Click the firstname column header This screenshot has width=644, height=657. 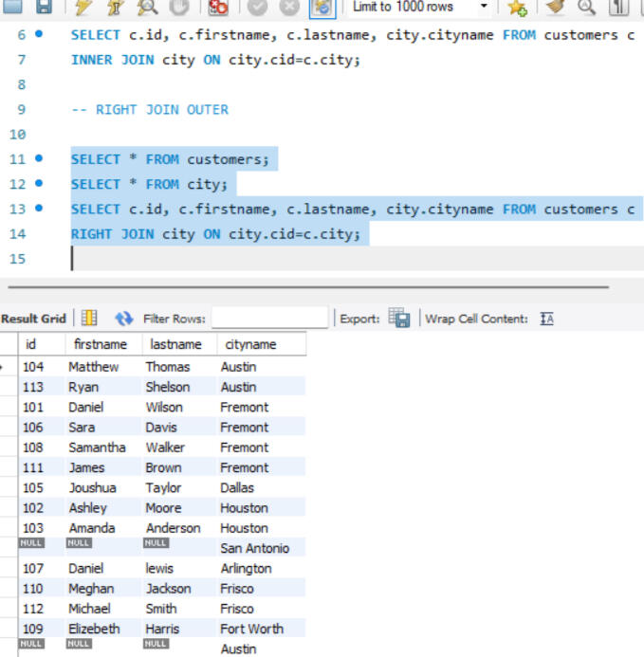[101, 345]
